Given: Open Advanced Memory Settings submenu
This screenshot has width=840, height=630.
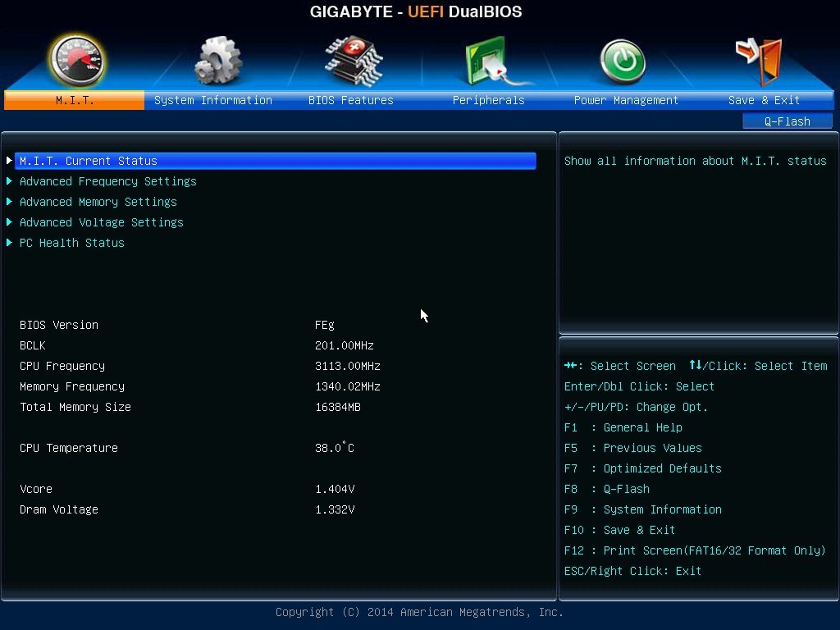Looking at the screenshot, I should tap(98, 202).
